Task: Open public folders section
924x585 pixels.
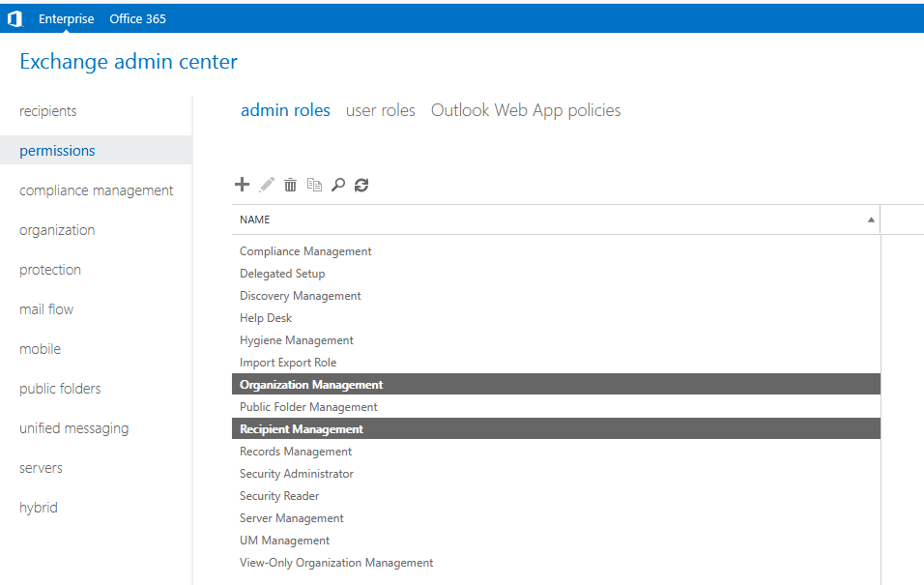Action: [x=60, y=389]
